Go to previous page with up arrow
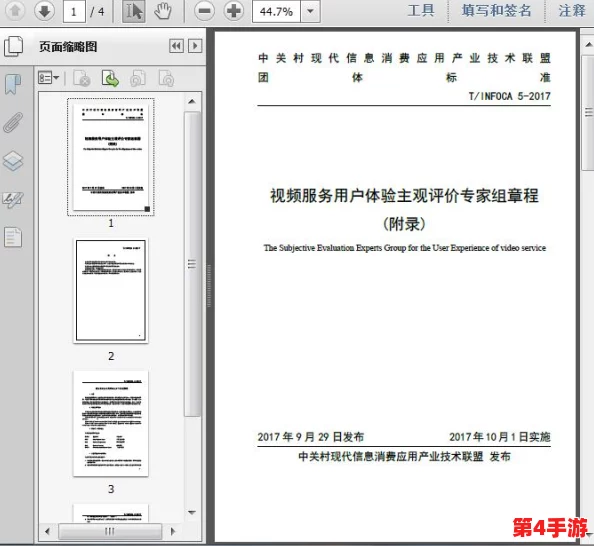 pos(15,11)
